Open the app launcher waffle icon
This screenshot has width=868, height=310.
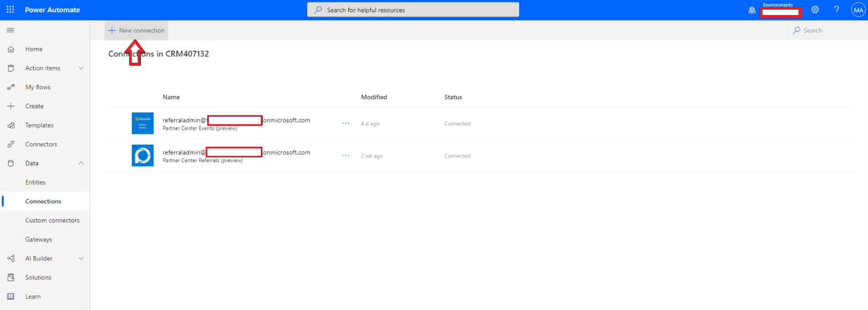[10, 10]
